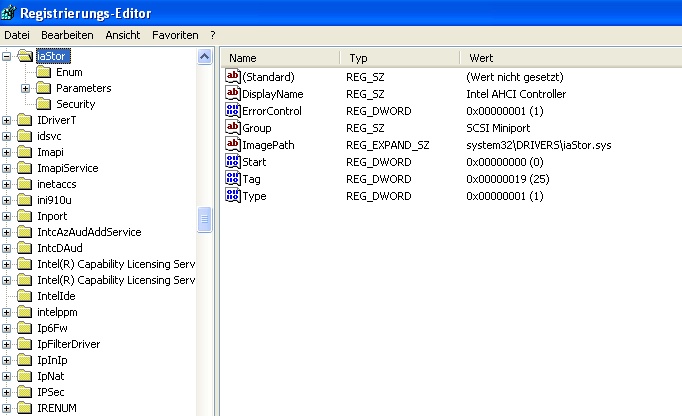This screenshot has height=416, width=682.
Task: Expand the IntcAzAudAddService key
Action: click(x=7, y=232)
